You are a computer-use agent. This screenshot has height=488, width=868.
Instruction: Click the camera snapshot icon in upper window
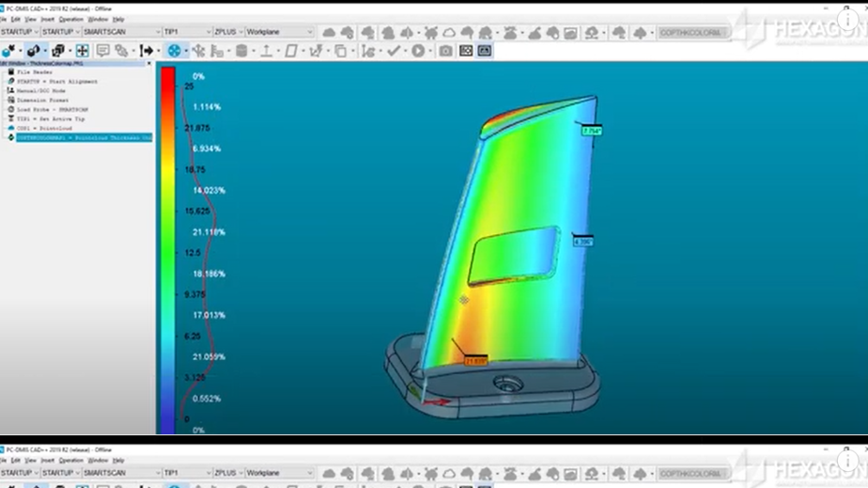(445, 51)
